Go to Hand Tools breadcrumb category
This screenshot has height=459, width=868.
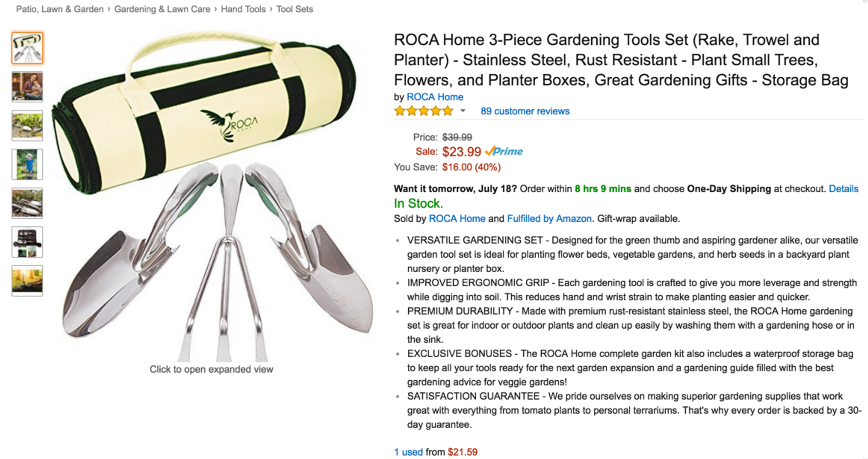point(243,9)
